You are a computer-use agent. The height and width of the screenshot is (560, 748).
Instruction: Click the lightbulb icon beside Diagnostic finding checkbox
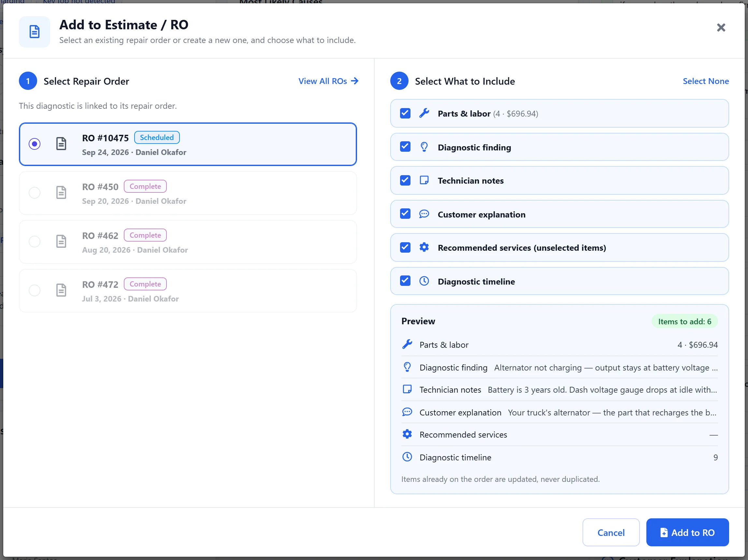[x=424, y=147]
